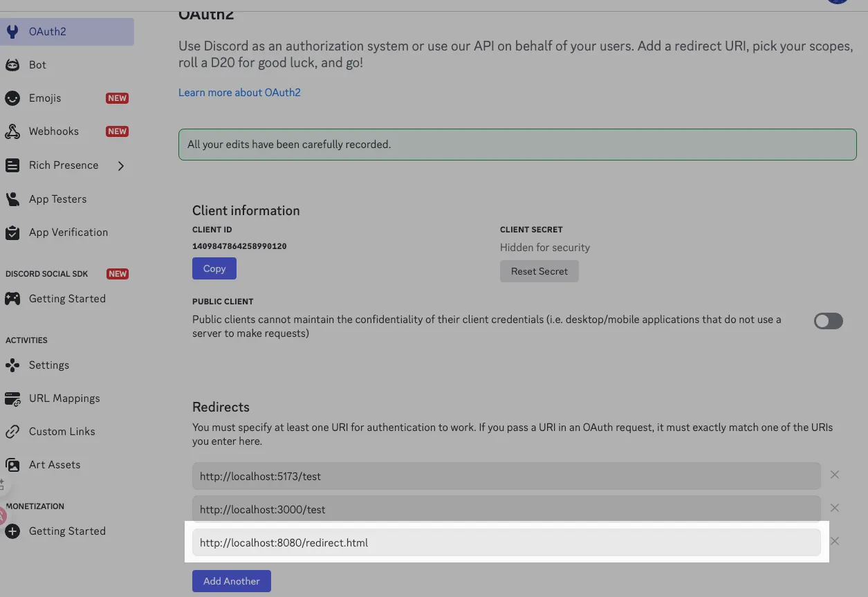
Task: Click the URL Mappings icon
Action: [12, 398]
